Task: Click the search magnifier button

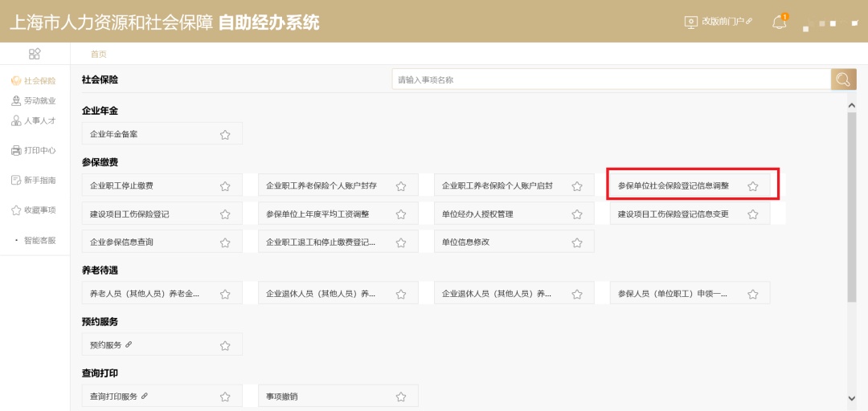Action: (x=843, y=79)
